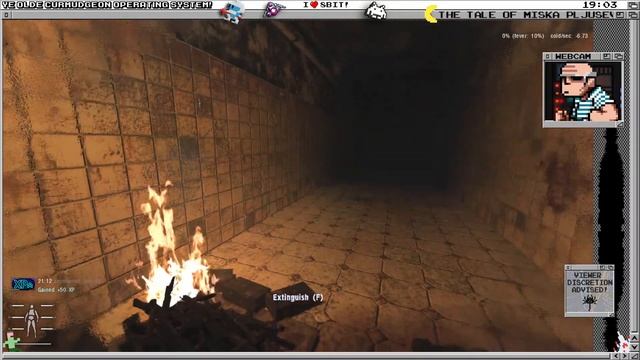Click the body status figure icon
The image size is (640, 360).
pos(32,320)
